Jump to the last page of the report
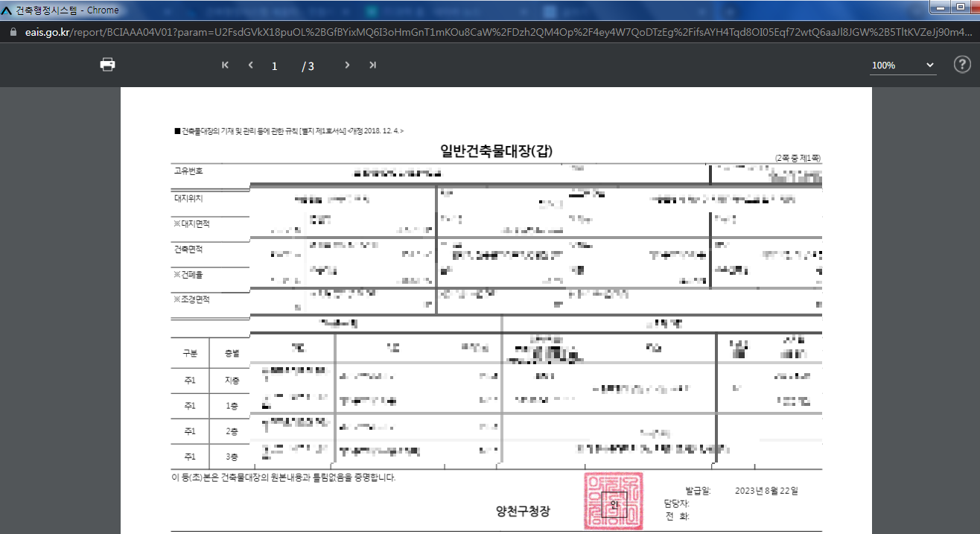Screen dimensions: 980x534 tap(372, 65)
